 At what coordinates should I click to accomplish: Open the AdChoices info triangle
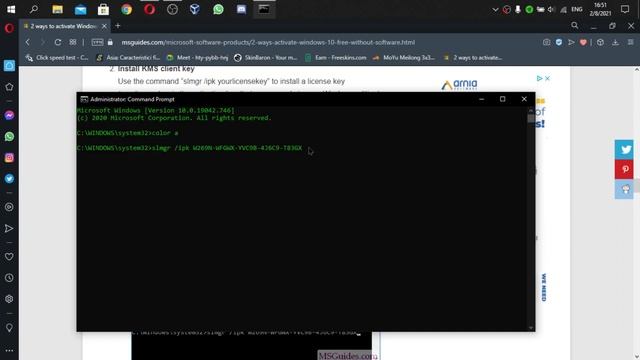point(540,78)
